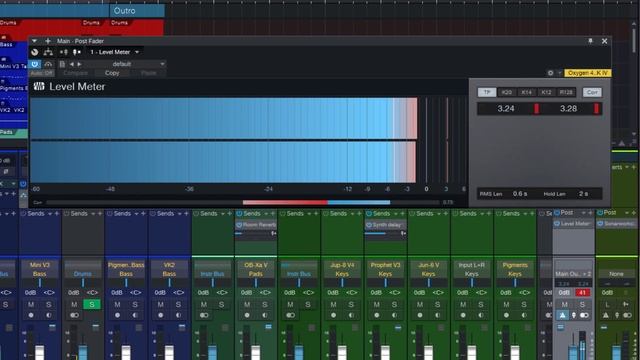This screenshot has height=360, width=640.
Task: Select the K20 meter mode tab
Action: 507,92
